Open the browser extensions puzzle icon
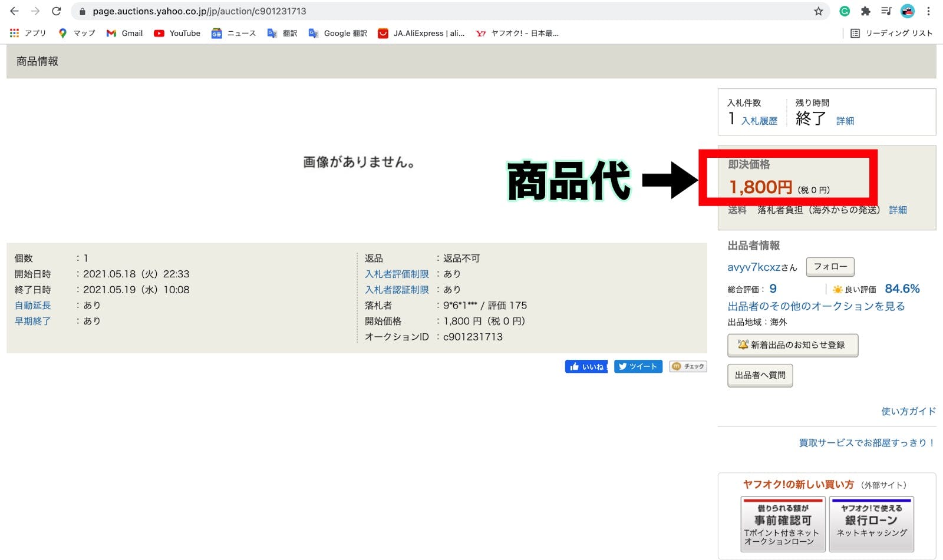Viewport: 943px width, 560px height. coord(865,11)
